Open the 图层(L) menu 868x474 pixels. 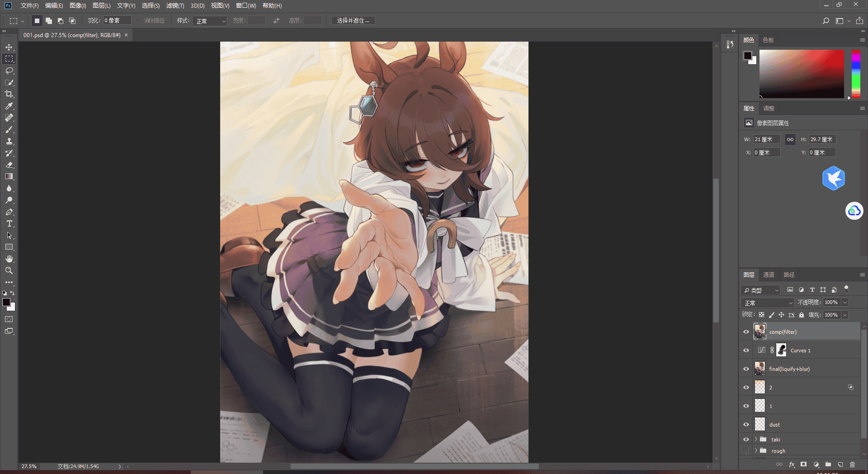101,5
